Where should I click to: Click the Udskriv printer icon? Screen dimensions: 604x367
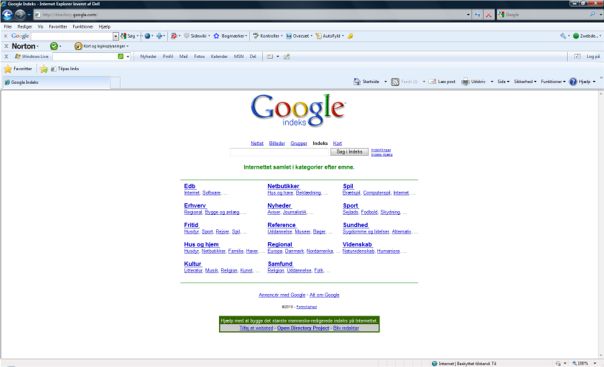[x=465, y=82]
